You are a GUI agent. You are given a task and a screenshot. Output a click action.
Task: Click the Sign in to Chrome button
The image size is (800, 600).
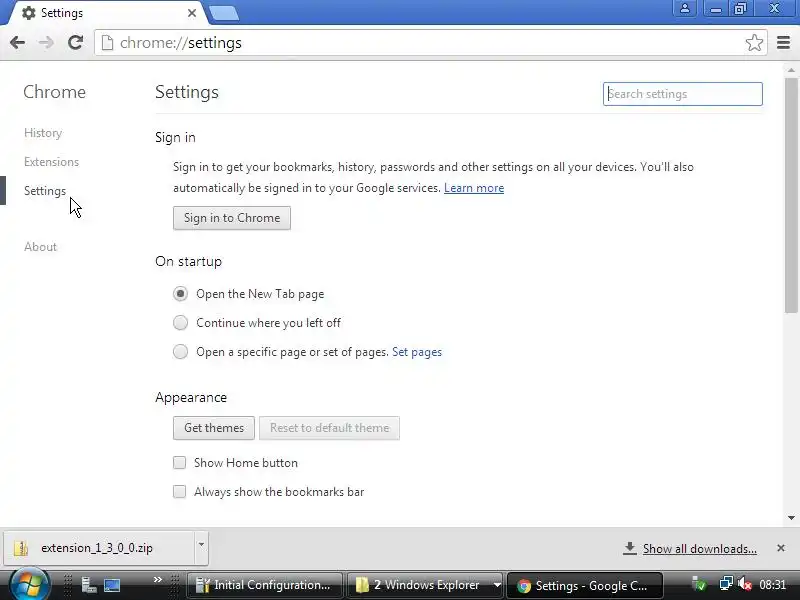coord(232,218)
